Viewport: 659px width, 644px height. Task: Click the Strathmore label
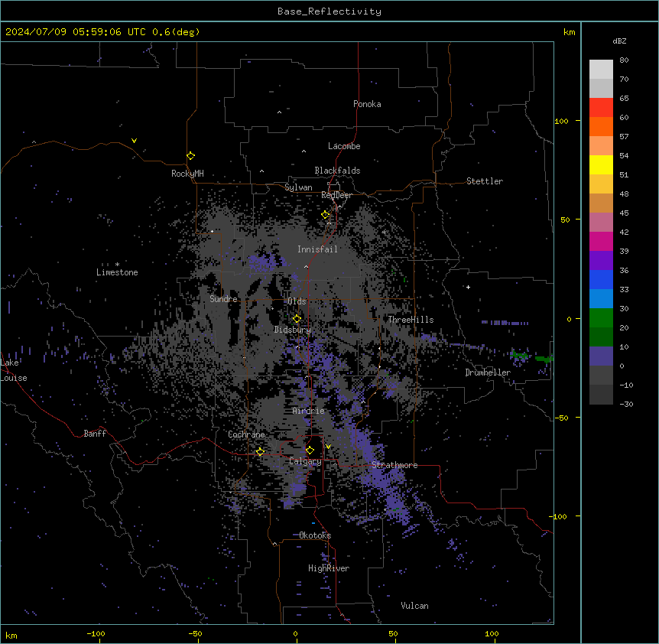pos(394,465)
